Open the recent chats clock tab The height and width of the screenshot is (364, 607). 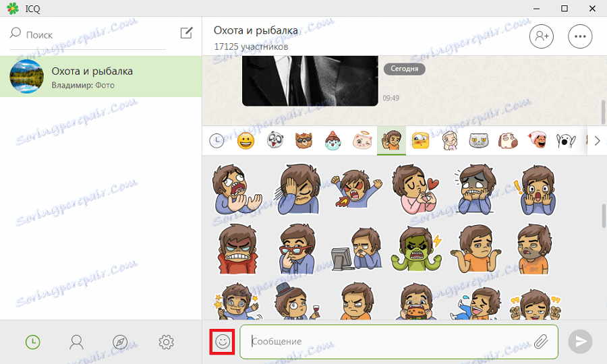(33, 342)
